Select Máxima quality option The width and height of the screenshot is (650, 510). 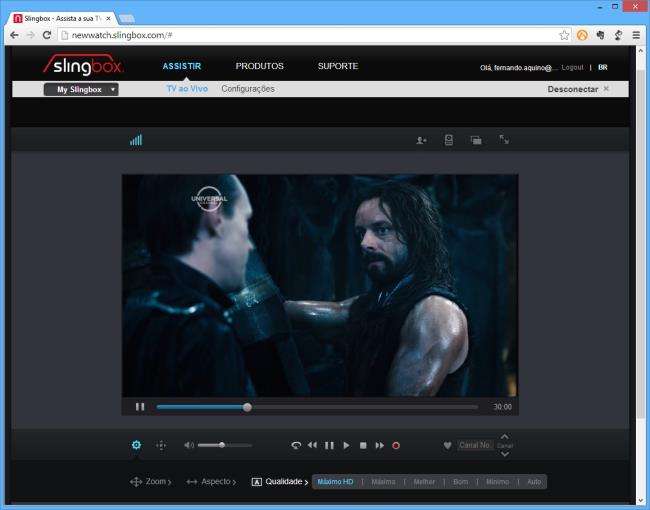tap(383, 482)
